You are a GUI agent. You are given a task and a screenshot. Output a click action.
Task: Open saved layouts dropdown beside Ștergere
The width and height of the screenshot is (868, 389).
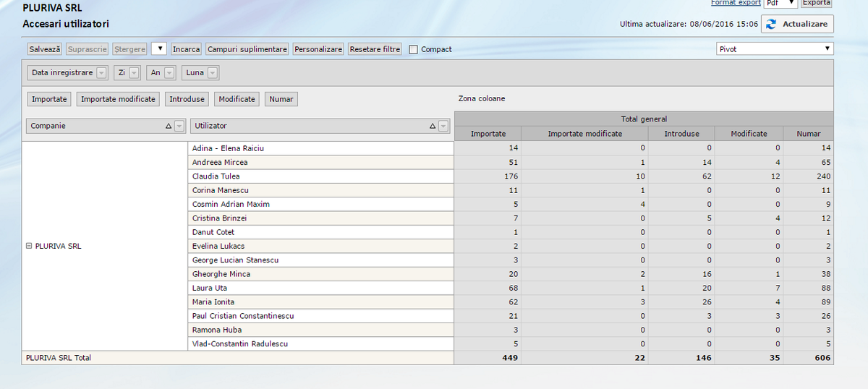(x=159, y=49)
